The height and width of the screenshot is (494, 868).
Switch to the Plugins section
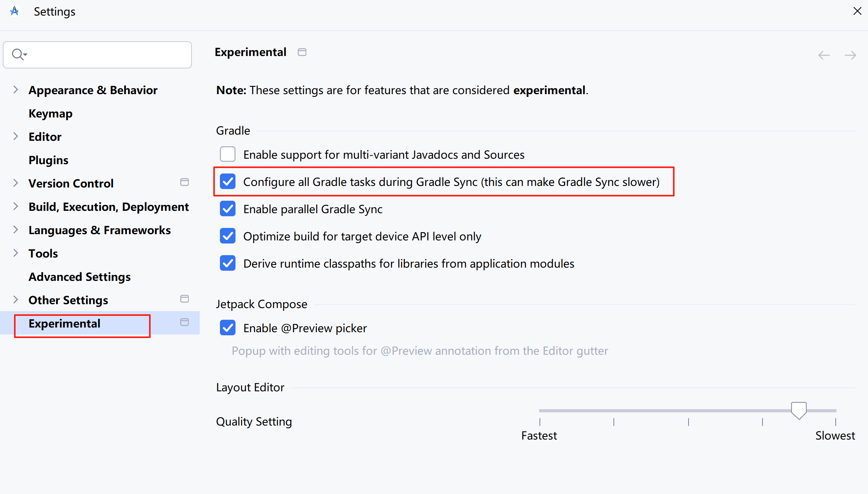coord(48,159)
